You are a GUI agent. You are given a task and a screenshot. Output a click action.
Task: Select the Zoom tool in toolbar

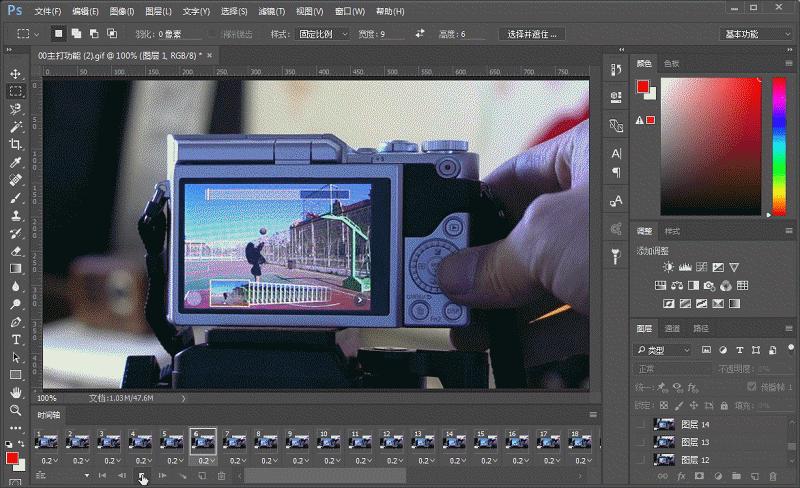tap(16, 410)
